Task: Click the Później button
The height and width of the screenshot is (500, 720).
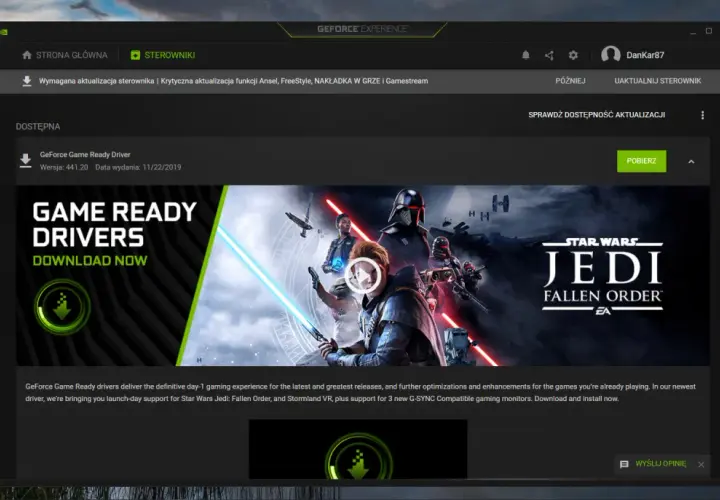Action: point(570,81)
